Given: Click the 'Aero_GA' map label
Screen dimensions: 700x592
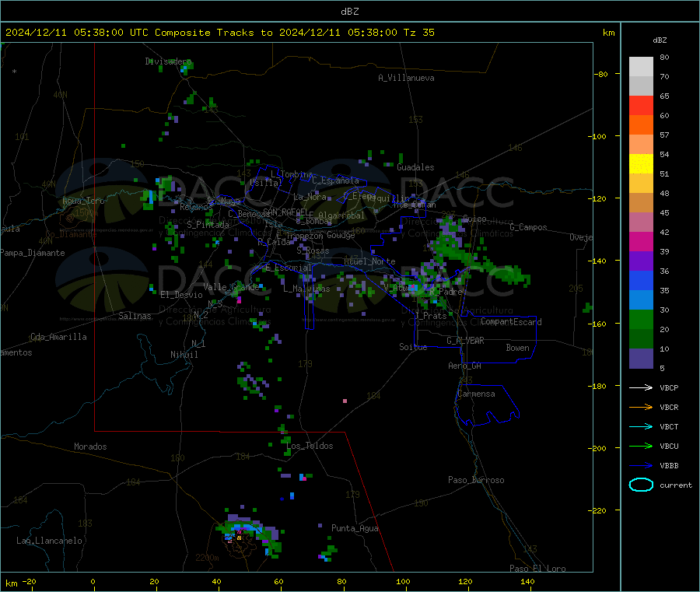Looking at the screenshot, I should tap(465, 366).
